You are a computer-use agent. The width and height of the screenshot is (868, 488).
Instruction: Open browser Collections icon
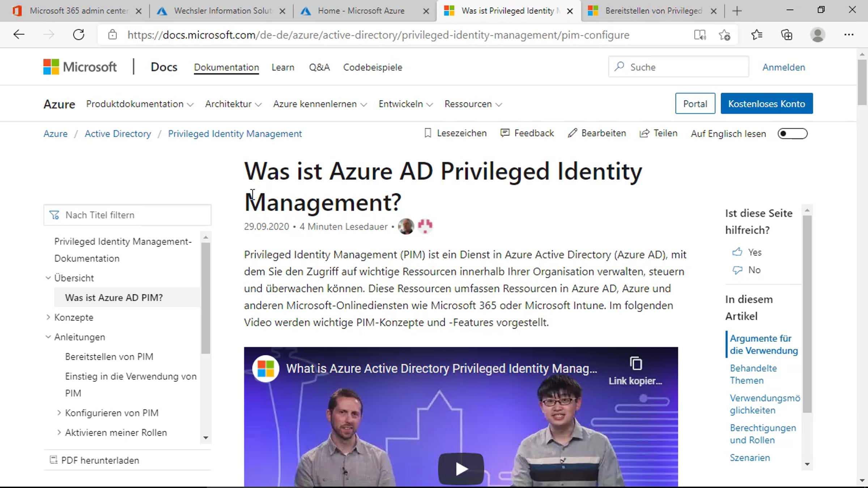pyautogui.click(x=787, y=35)
